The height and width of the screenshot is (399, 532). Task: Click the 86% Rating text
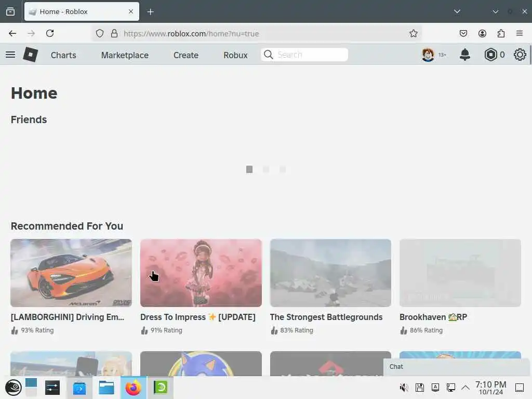point(426,330)
